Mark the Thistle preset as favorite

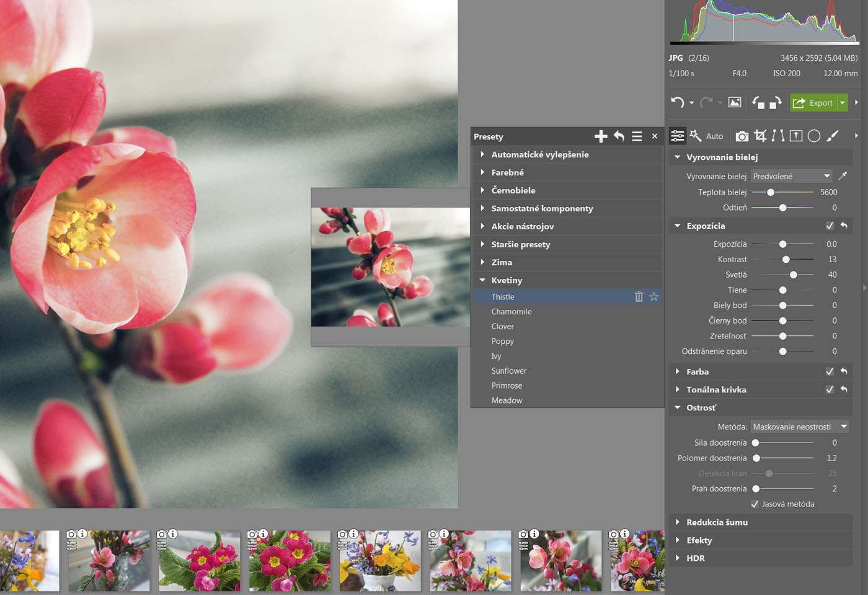(x=653, y=297)
